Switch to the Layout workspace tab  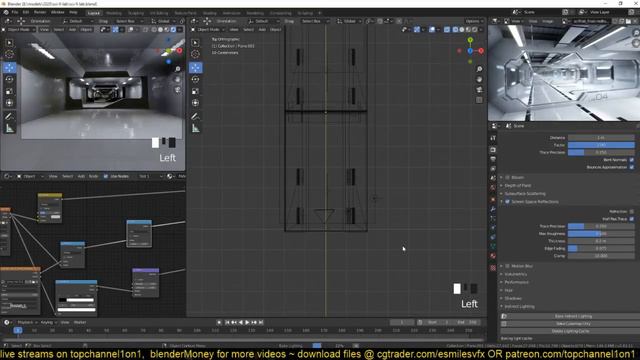pyautogui.click(x=93, y=13)
